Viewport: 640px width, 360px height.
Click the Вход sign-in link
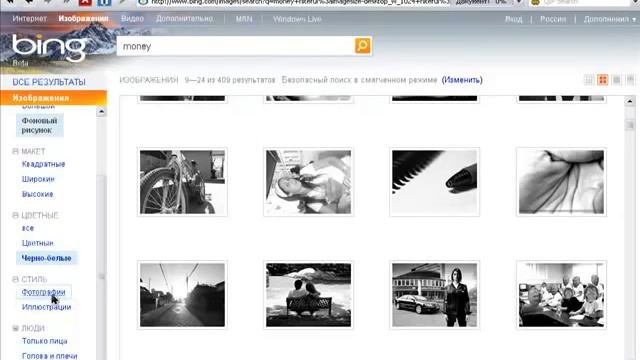click(513, 19)
